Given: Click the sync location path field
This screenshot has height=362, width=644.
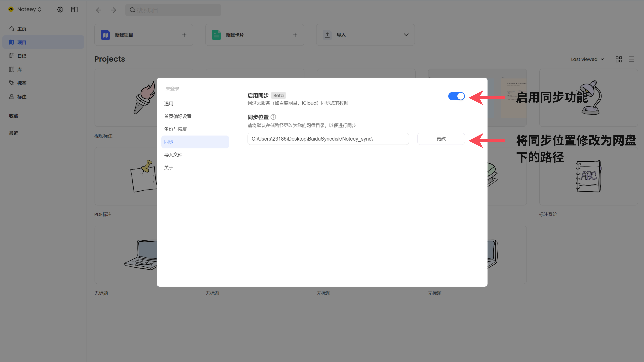Looking at the screenshot, I should coord(328,139).
